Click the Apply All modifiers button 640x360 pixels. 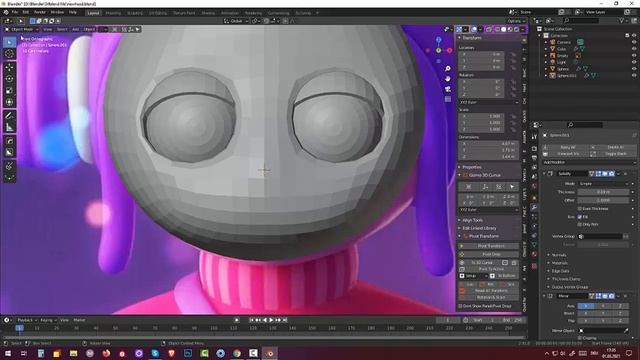567,147
